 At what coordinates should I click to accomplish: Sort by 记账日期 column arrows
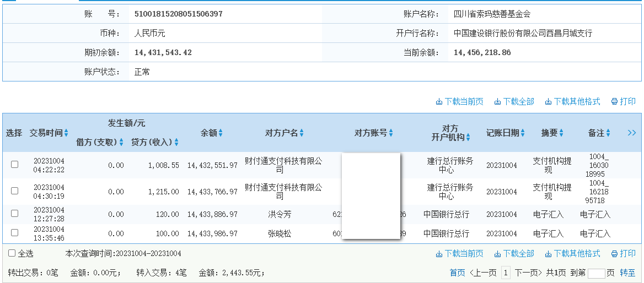point(523,133)
